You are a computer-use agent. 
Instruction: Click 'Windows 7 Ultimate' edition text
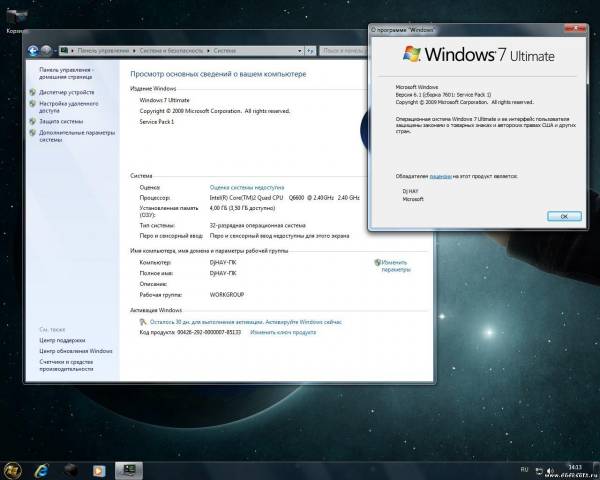click(165, 100)
